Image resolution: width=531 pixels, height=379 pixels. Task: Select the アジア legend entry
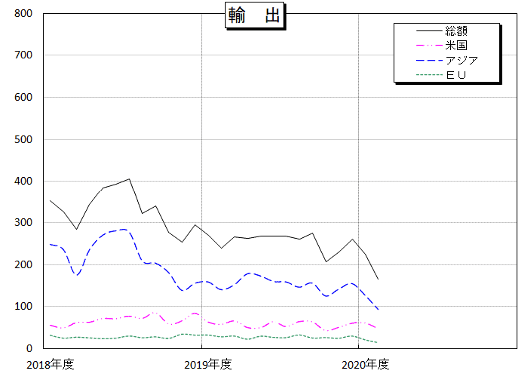tap(447, 61)
